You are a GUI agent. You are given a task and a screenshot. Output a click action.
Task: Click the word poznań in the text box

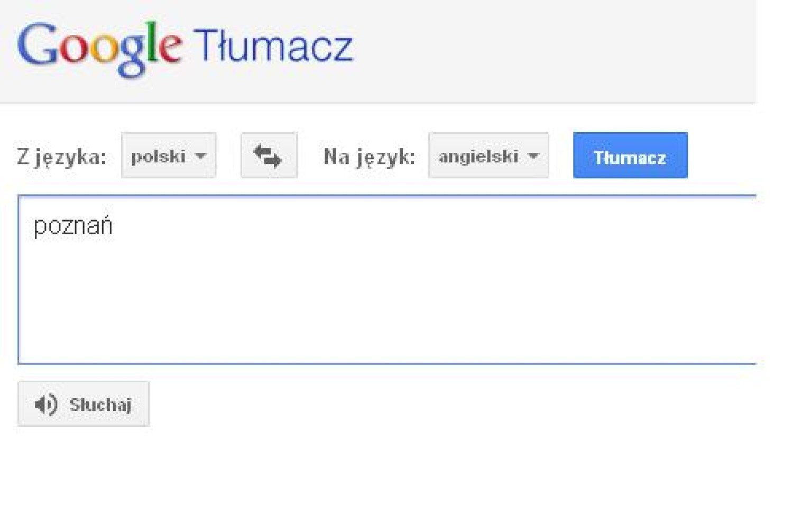coord(73,226)
